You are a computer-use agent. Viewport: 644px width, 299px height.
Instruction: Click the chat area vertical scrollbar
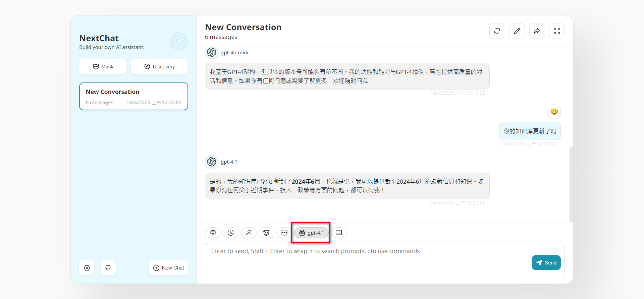tap(571, 184)
